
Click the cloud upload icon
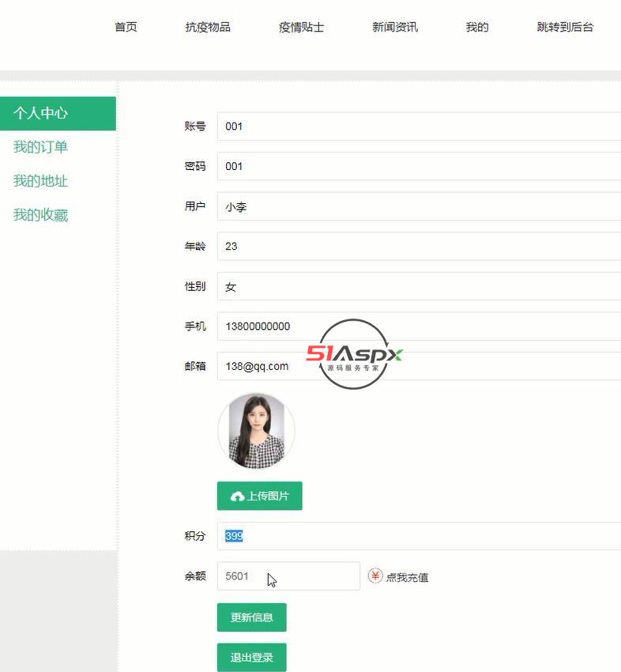pos(237,496)
